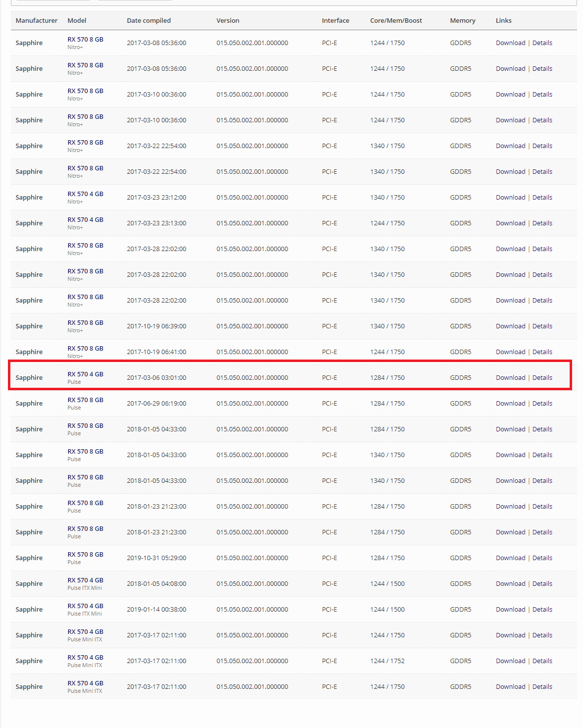Open the RX 570 4 GB model in the 2017-03-23 23:13:00 row

(x=85, y=219)
